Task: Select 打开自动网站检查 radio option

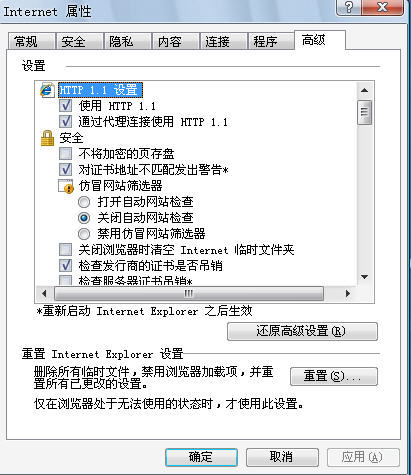Action: (x=84, y=202)
